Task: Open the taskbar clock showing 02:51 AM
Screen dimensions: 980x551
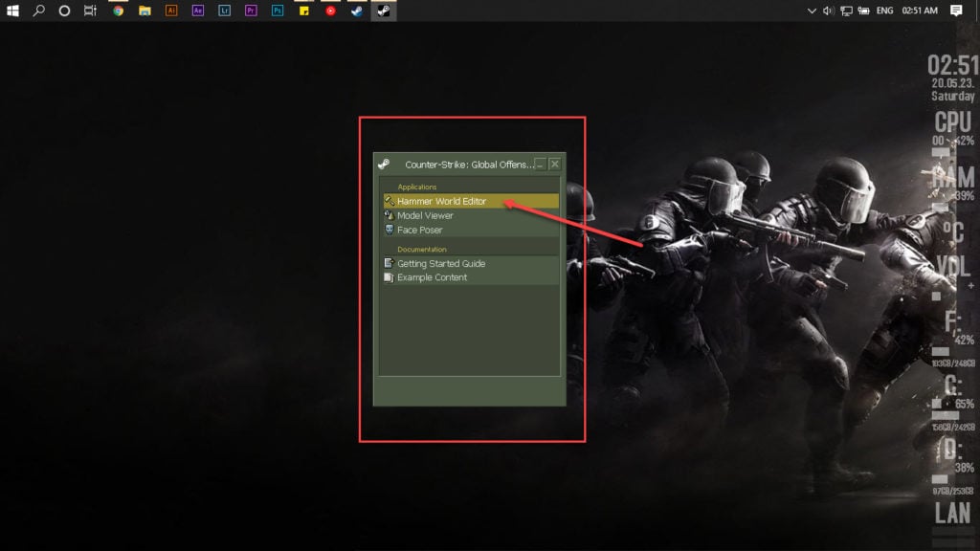Action: pyautogui.click(x=920, y=11)
